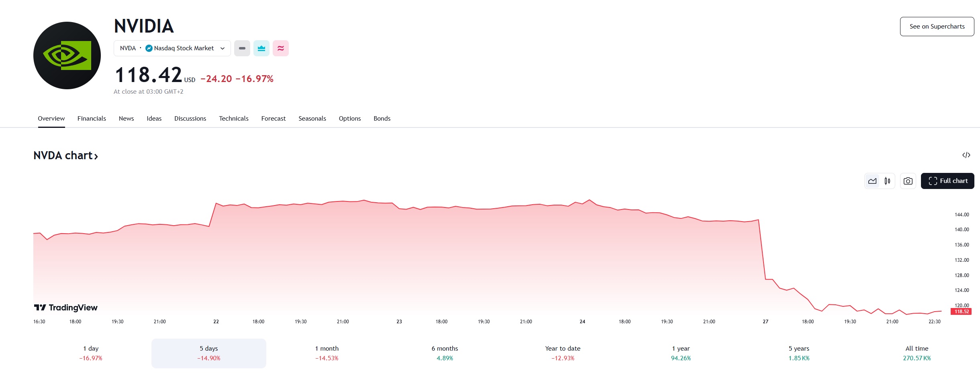
Task: Select the Year to date range
Action: 563,353
